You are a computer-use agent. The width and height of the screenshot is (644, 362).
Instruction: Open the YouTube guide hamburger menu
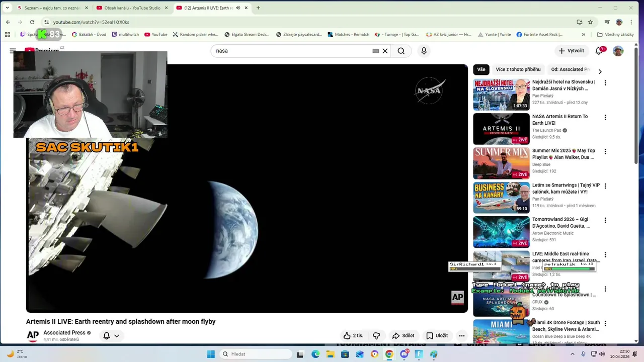(13, 51)
